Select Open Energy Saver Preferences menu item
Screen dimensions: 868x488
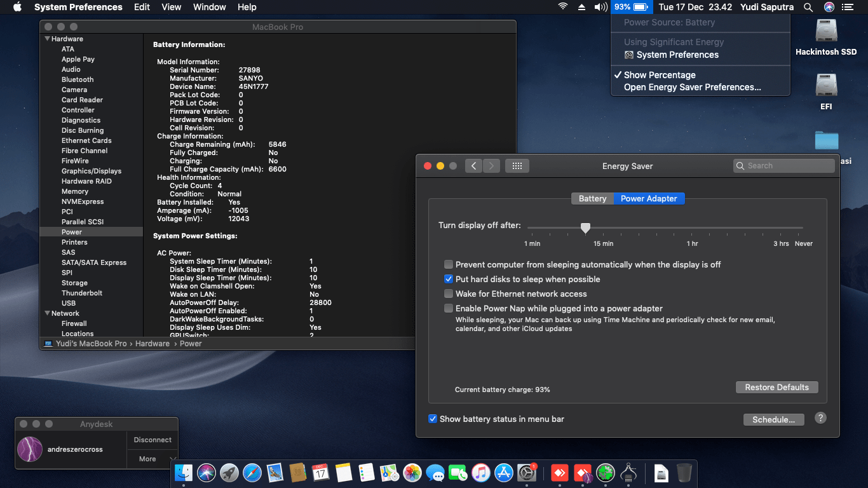[x=692, y=87]
